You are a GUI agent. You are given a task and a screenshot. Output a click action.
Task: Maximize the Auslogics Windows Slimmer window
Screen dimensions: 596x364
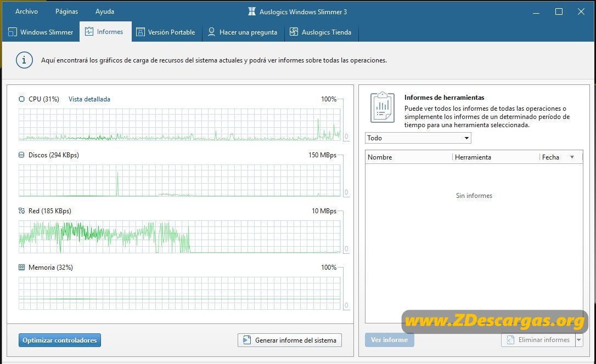[559, 12]
